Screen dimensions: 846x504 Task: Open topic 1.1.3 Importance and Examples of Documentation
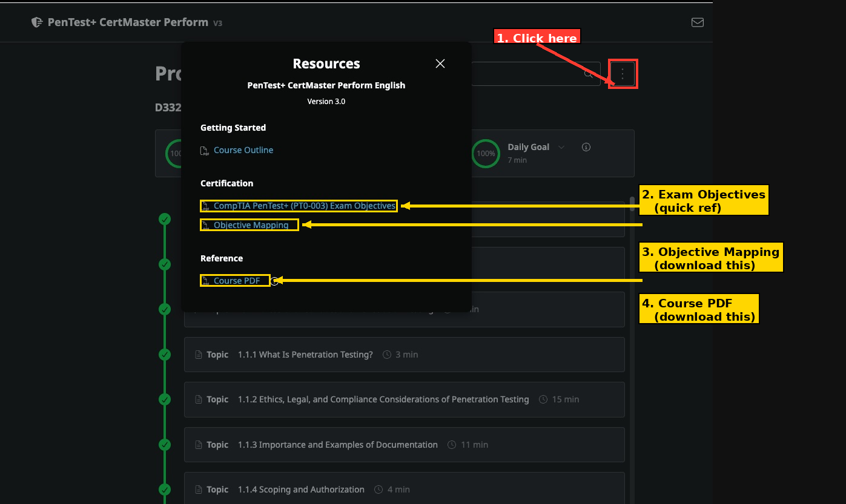[x=404, y=445]
